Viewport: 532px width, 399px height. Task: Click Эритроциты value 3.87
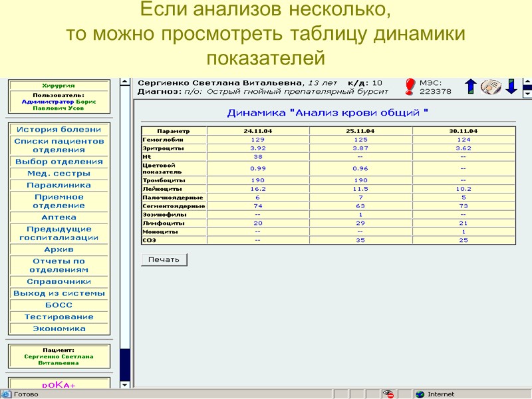point(360,148)
